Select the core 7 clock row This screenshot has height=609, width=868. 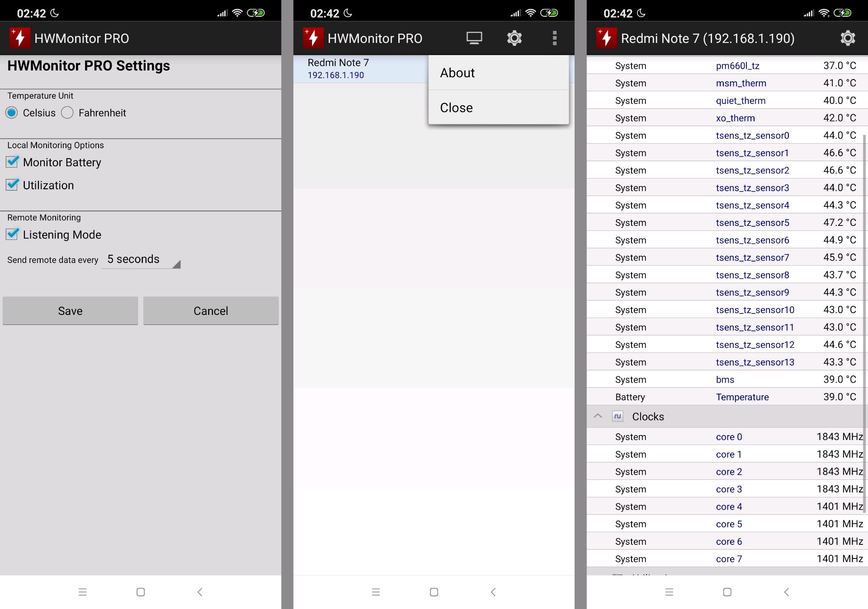[727, 559]
